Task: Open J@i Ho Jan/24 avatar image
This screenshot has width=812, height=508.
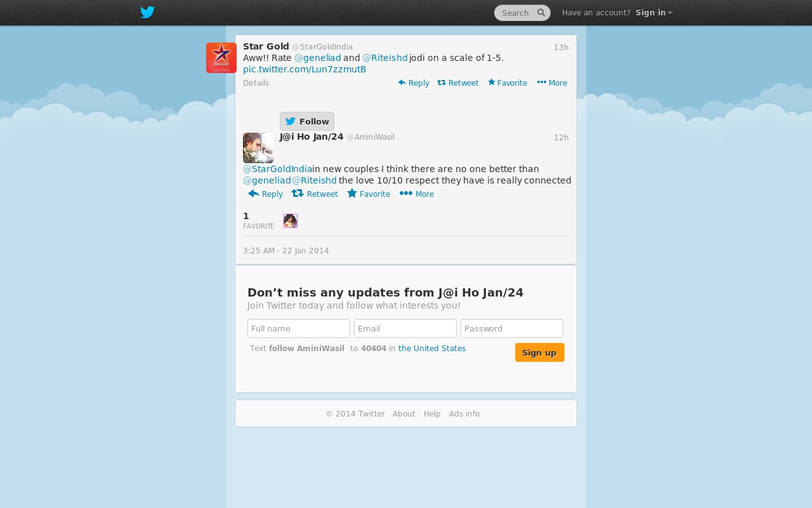Action: coord(258,148)
